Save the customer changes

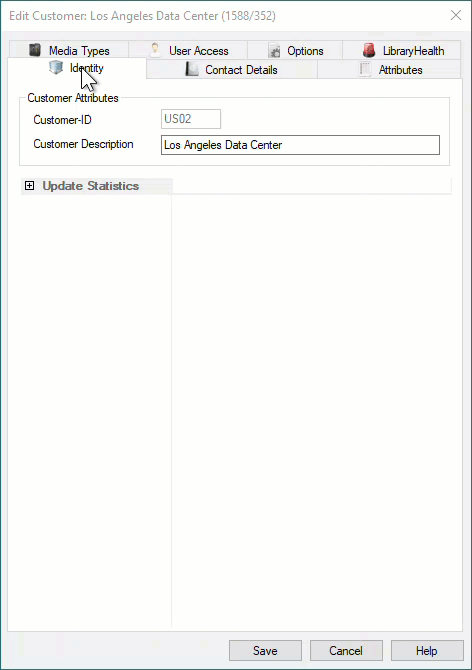click(x=265, y=650)
